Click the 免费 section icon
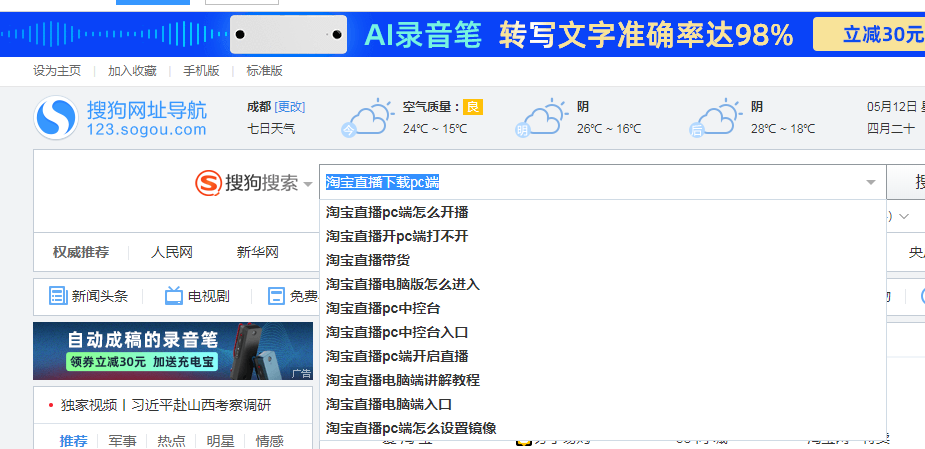Viewport: 925px width, 449px height. click(x=276, y=296)
